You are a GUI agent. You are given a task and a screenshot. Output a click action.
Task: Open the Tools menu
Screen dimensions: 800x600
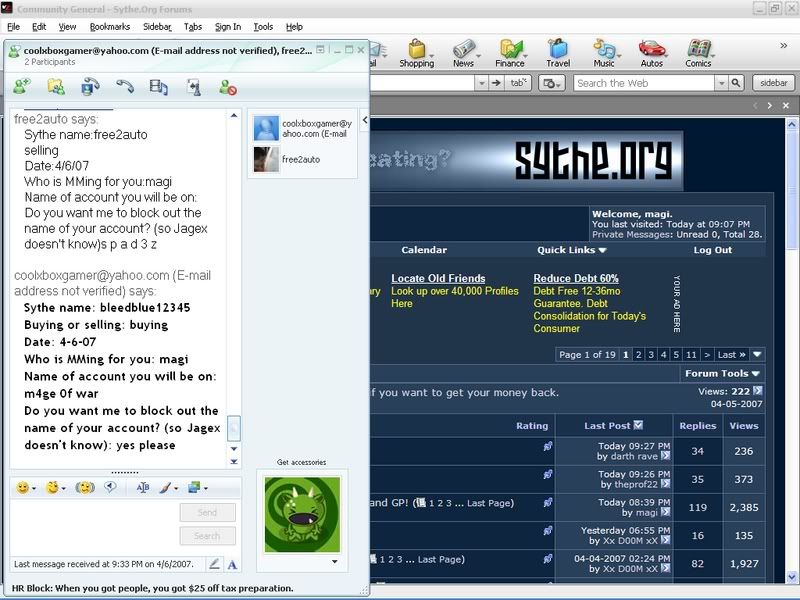[263, 27]
